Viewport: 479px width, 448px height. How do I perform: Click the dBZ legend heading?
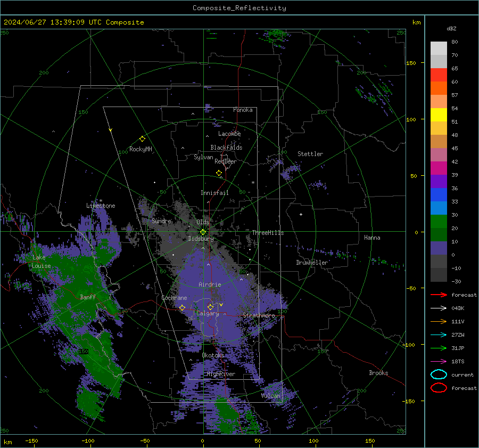point(451,28)
